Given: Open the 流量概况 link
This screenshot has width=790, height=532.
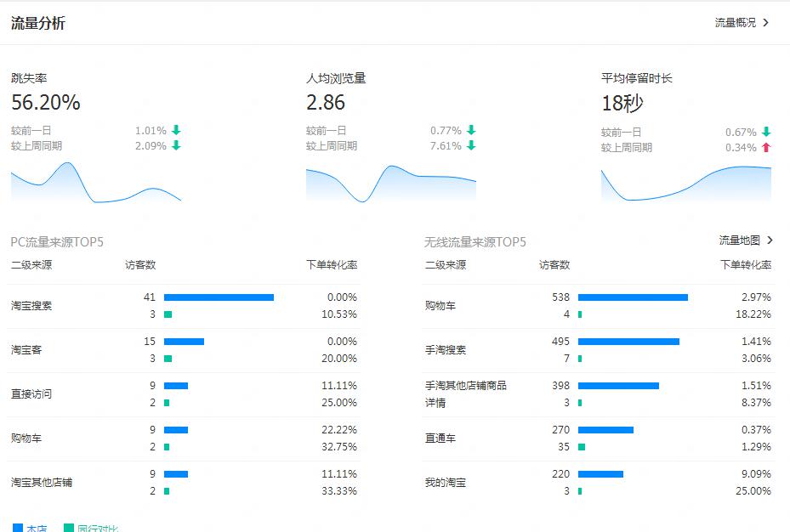Looking at the screenshot, I should (735, 23).
